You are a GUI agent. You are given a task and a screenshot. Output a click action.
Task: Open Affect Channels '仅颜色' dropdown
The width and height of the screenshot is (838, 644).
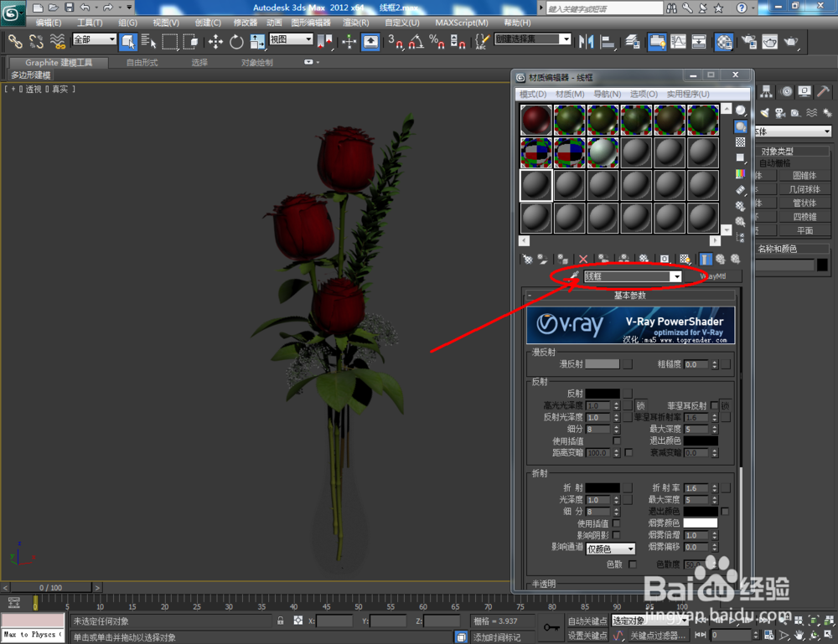[x=610, y=549]
